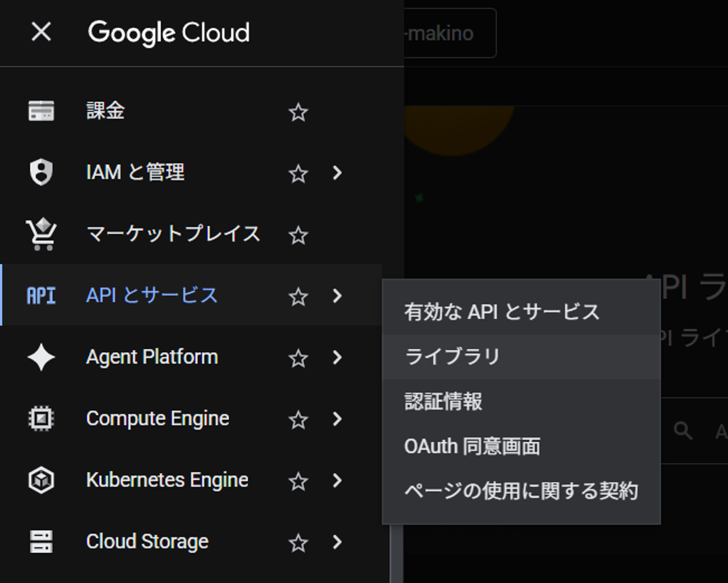This screenshot has height=583, width=728.
Task: Click the マーケットプレイス shopping cart icon
Action: (x=41, y=234)
